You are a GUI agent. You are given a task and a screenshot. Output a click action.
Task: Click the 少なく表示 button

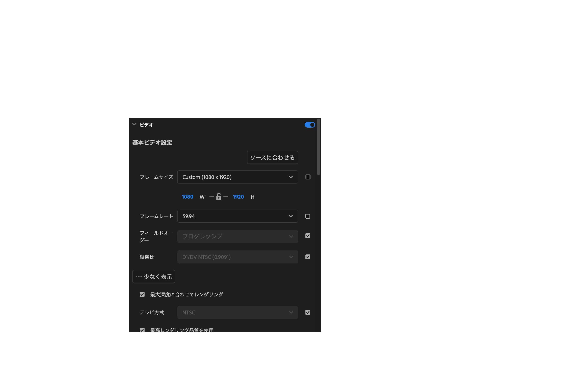[x=154, y=277]
